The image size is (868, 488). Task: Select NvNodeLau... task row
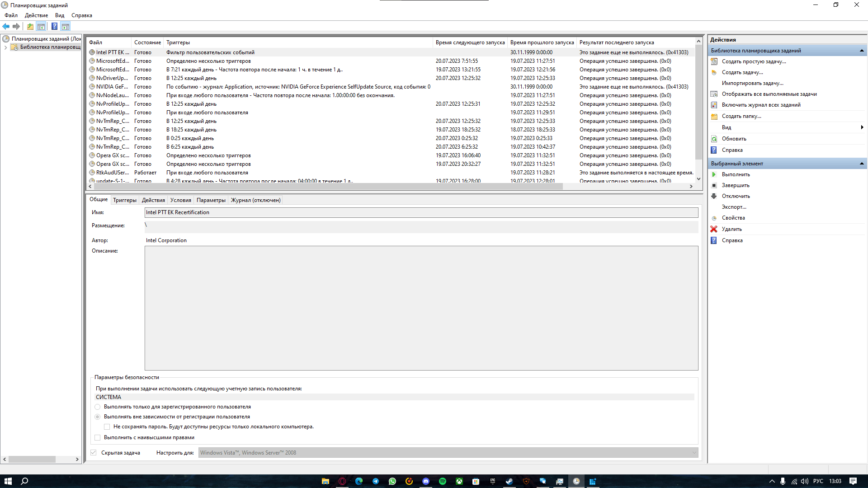click(391, 95)
